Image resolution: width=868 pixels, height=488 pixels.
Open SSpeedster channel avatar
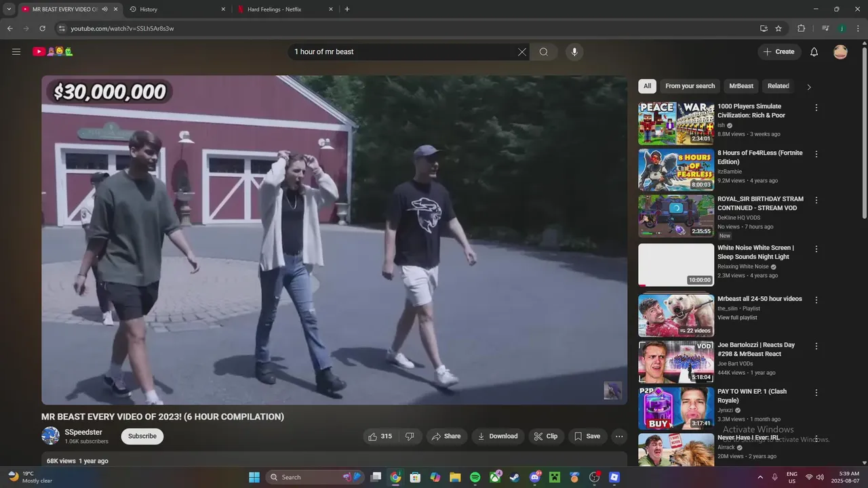[51, 436]
